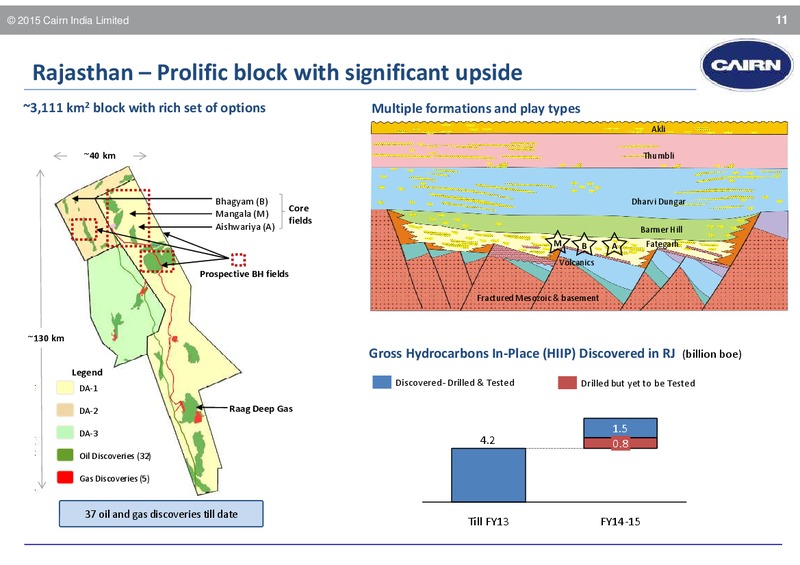This screenshot has height=565, width=800.
Task: Click the 'Multiple formations and play types' heading
Action: (x=476, y=109)
